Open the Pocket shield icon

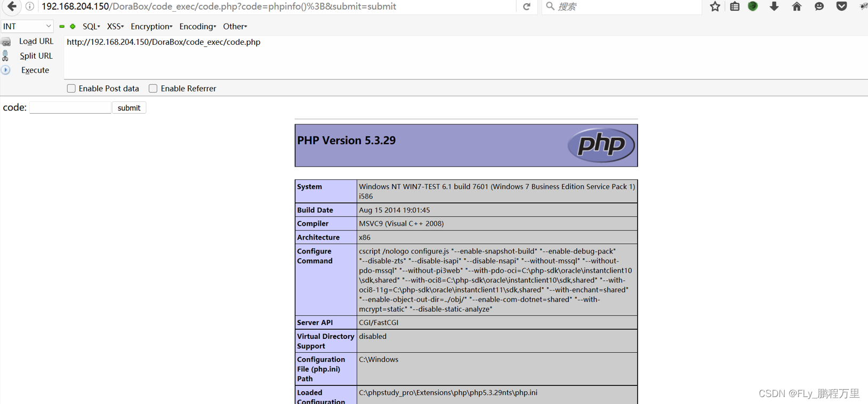tap(842, 6)
